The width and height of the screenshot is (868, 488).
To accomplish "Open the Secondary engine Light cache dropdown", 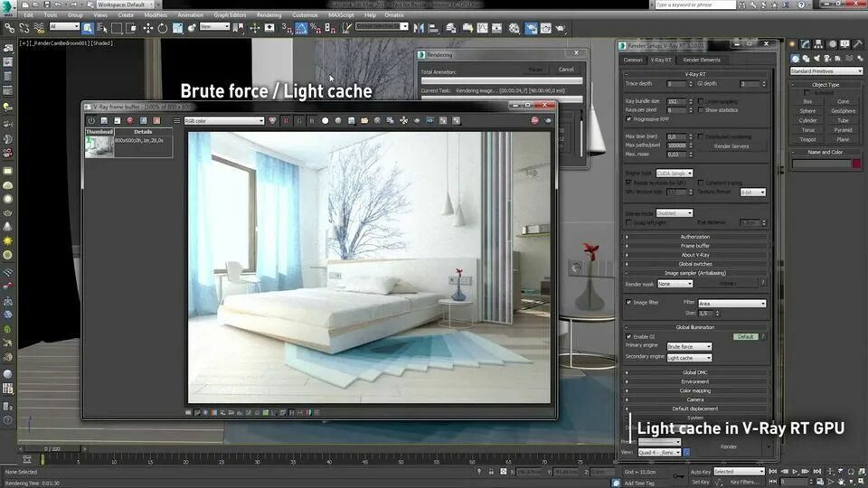I will coord(689,358).
